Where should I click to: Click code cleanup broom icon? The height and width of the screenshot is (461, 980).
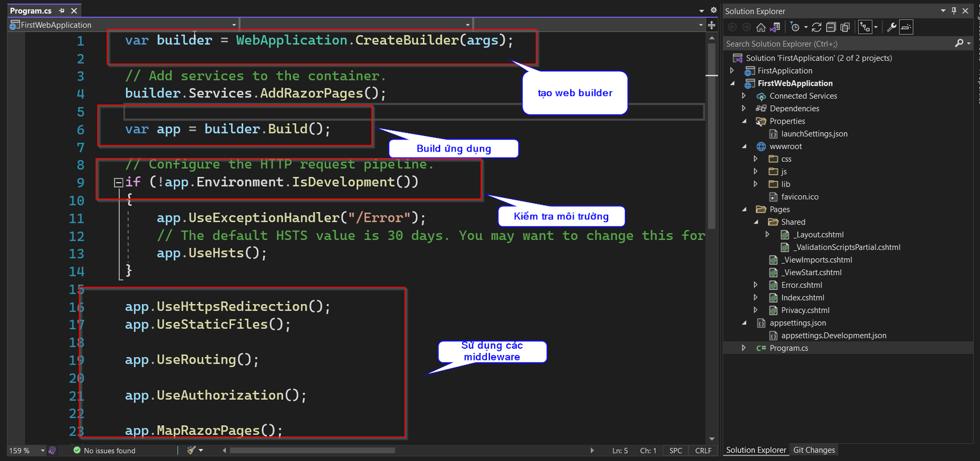coord(191,450)
